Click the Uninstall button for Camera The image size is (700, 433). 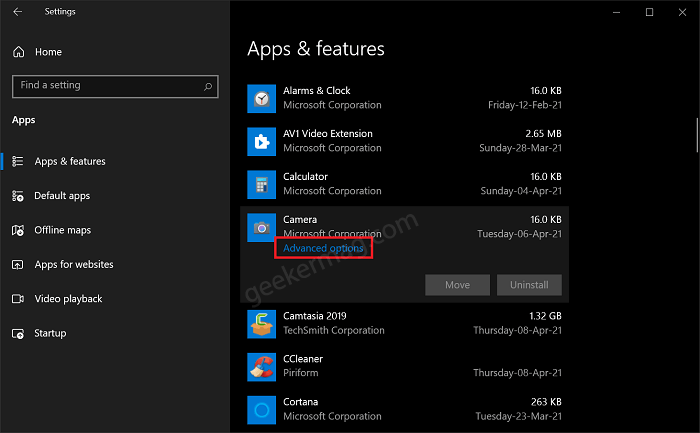coord(529,285)
